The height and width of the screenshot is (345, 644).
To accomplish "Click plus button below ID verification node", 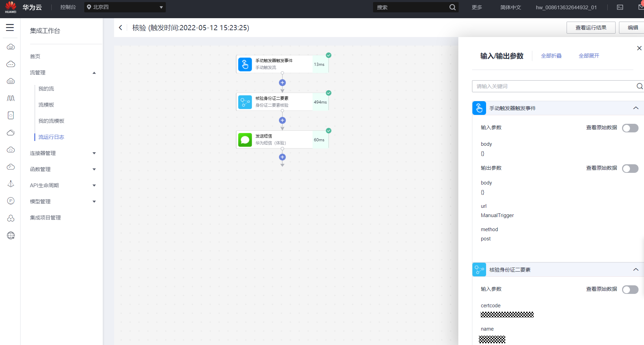I will tap(282, 120).
